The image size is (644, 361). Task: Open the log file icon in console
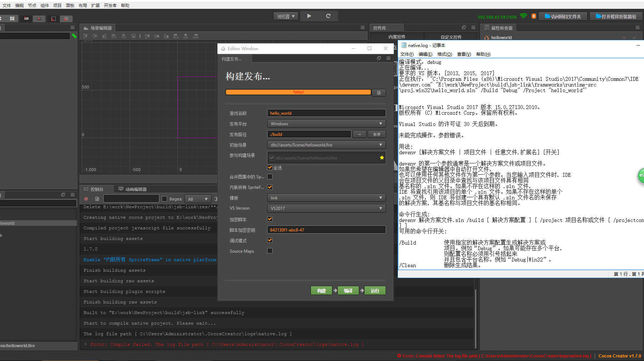click(x=97, y=199)
